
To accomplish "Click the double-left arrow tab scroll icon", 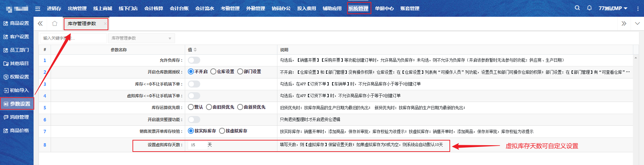I will click(40, 23).
